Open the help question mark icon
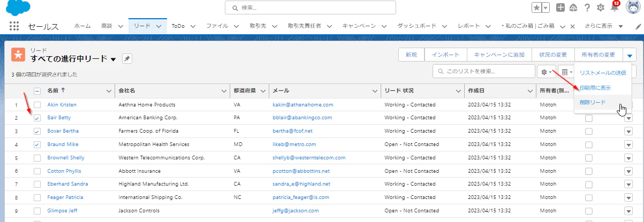 [x=587, y=7]
